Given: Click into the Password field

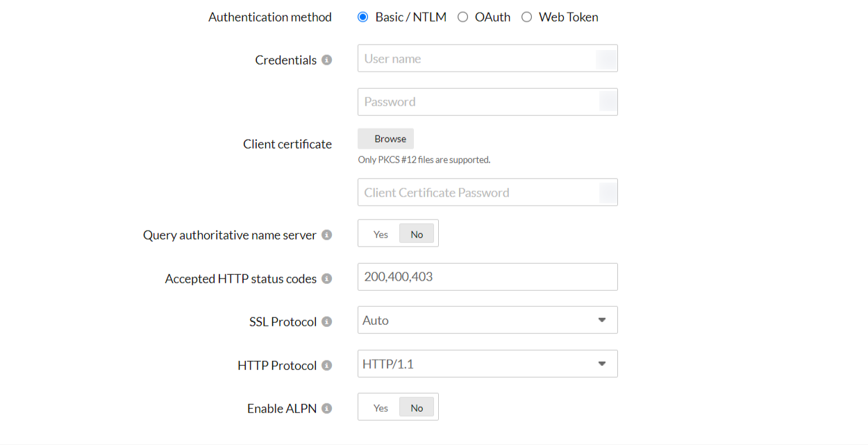Looking at the screenshot, I should coord(478,102).
